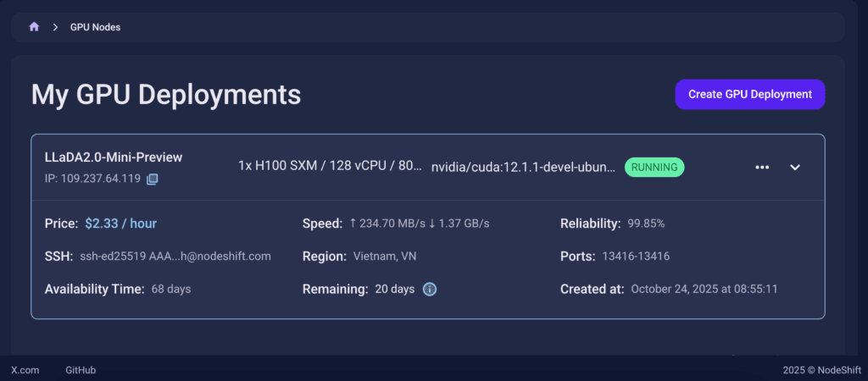Image resolution: width=868 pixels, height=381 pixels.
Task: Click the RUNNING status badge
Action: coord(654,167)
